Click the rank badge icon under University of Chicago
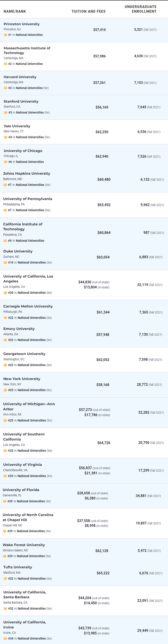This screenshot has width=168, height=644. point(6,162)
